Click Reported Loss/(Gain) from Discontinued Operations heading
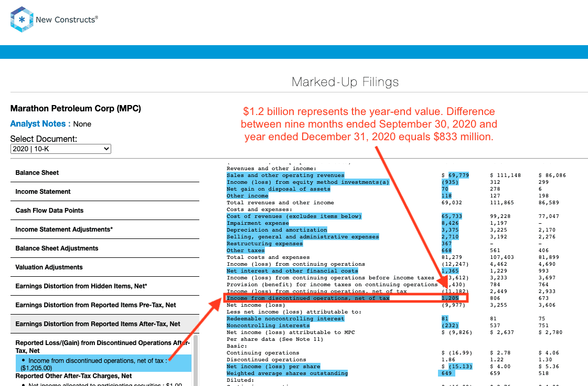The image size is (588, 386). [103, 347]
